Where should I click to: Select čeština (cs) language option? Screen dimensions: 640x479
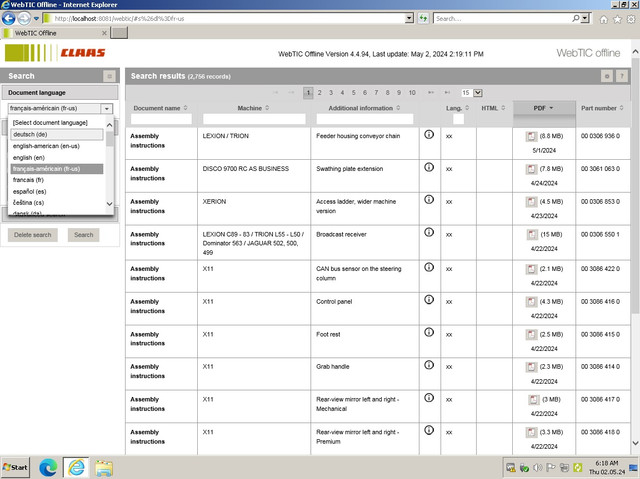point(57,203)
